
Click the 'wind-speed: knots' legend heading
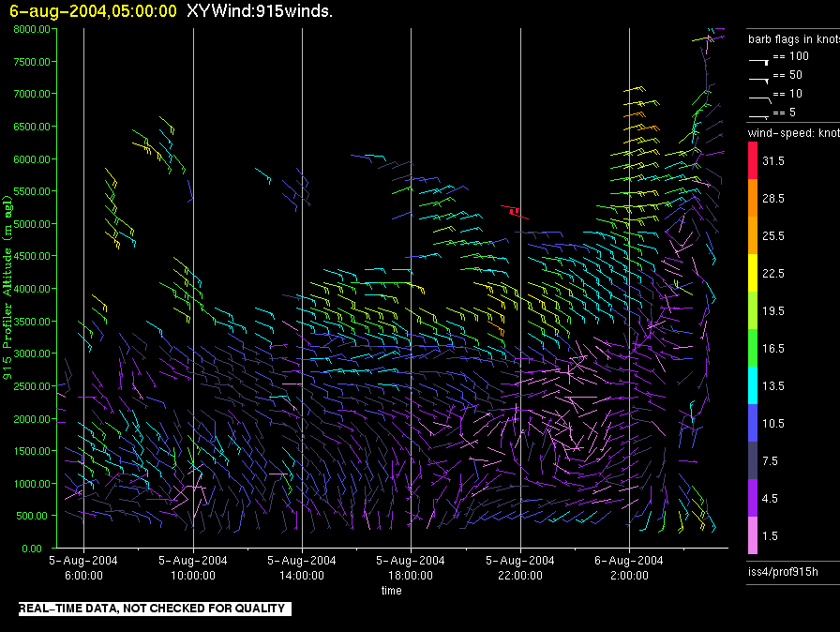click(794, 133)
